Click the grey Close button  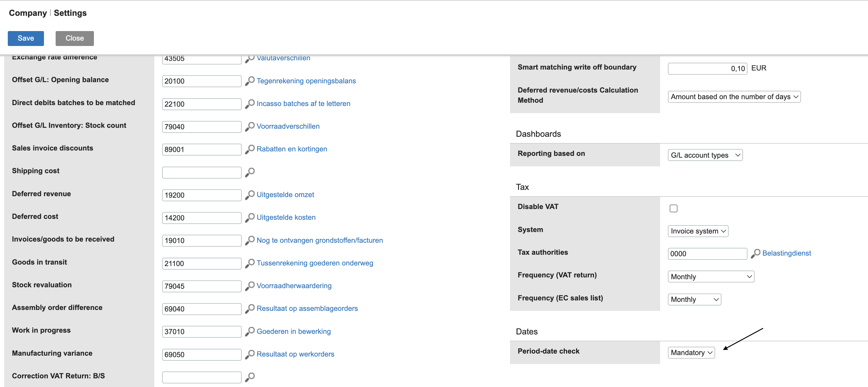pyautogui.click(x=74, y=38)
